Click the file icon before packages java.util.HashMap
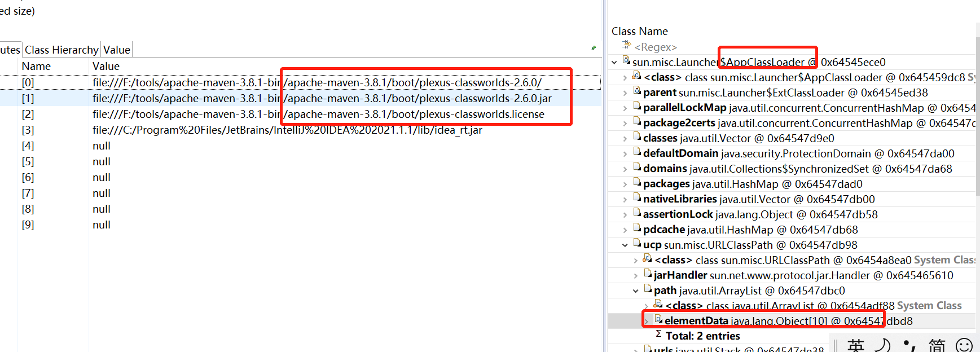The image size is (980, 352). 637,182
